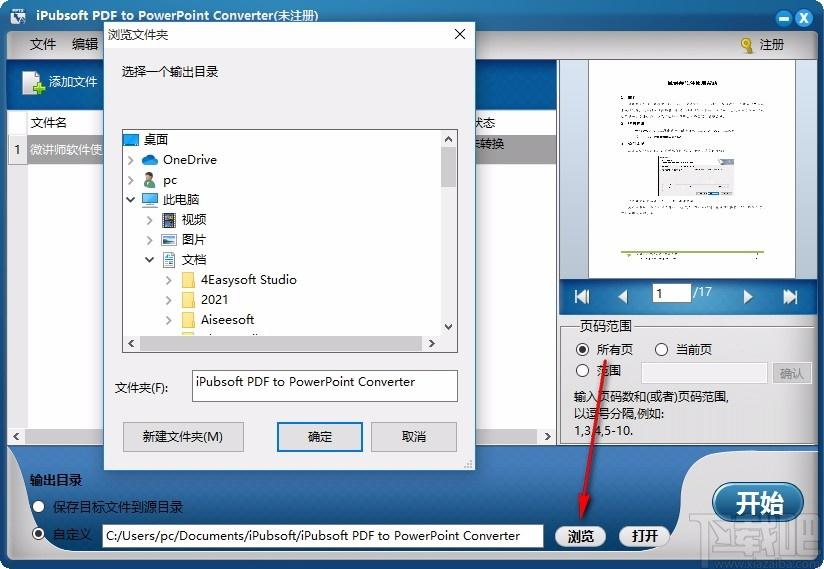Click the Aiseesoft folder icon

pyautogui.click(x=188, y=320)
